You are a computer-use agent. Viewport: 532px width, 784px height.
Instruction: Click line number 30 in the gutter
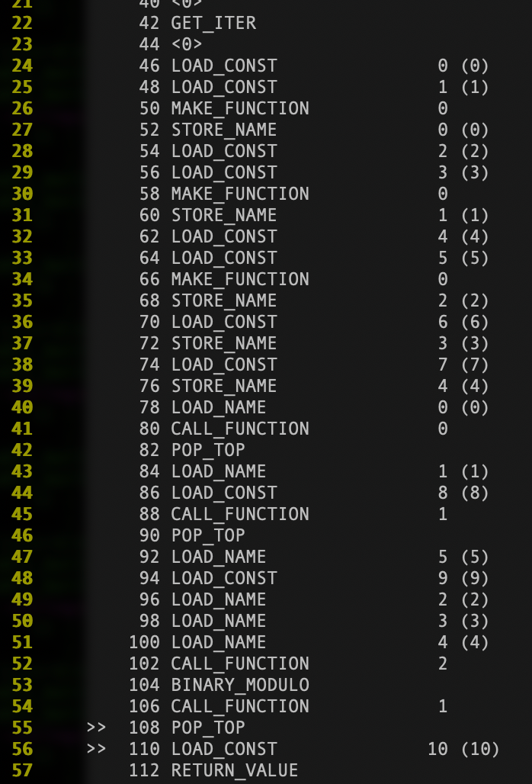(22, 194)
